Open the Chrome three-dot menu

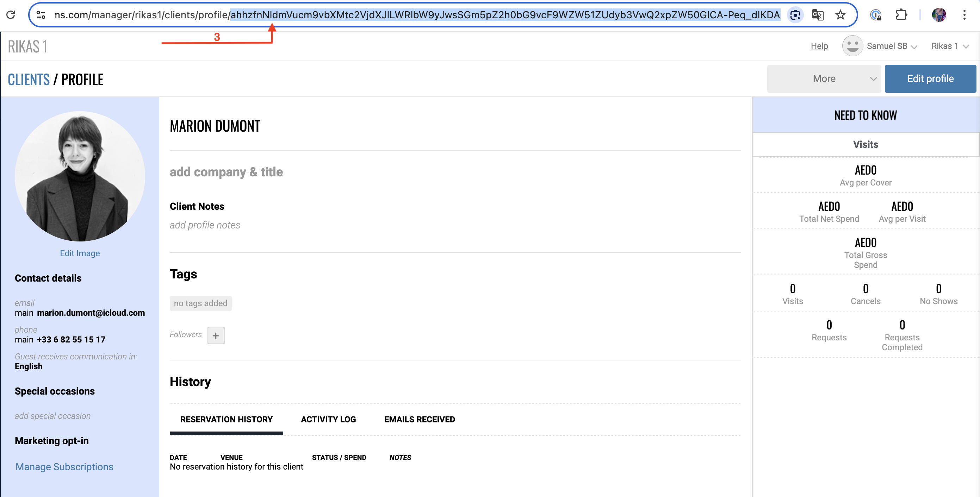pyautogui.click(x=964, y=15)
